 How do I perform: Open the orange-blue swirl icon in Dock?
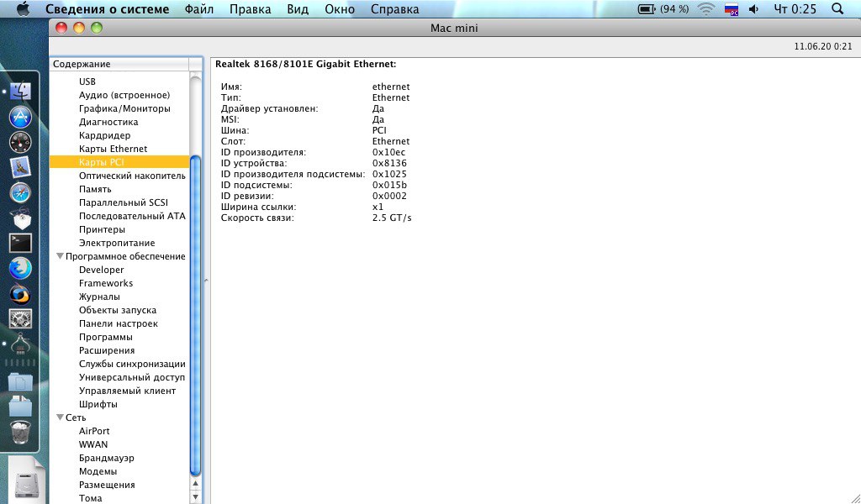point(21,293)
